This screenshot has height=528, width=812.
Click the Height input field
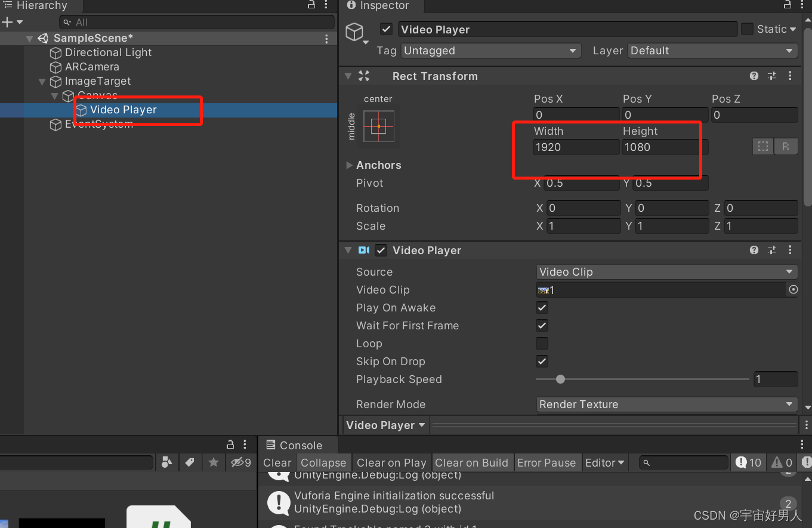pos(665,147)
